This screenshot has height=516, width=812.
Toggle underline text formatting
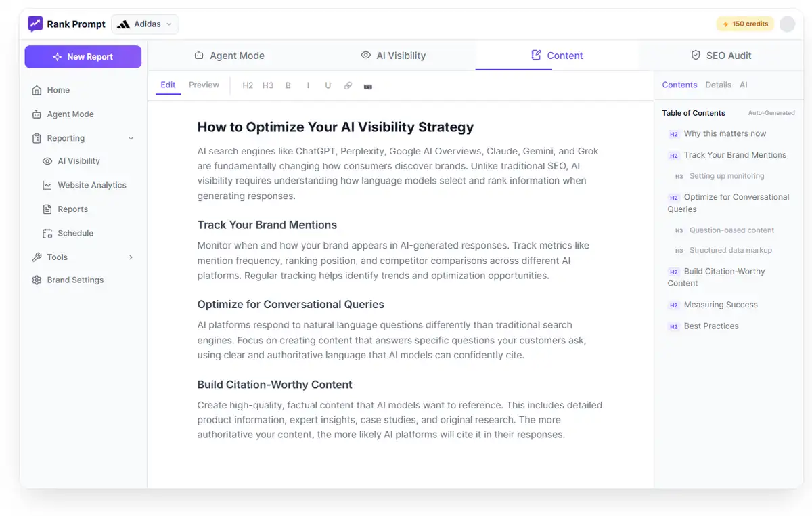click(328, 85)
